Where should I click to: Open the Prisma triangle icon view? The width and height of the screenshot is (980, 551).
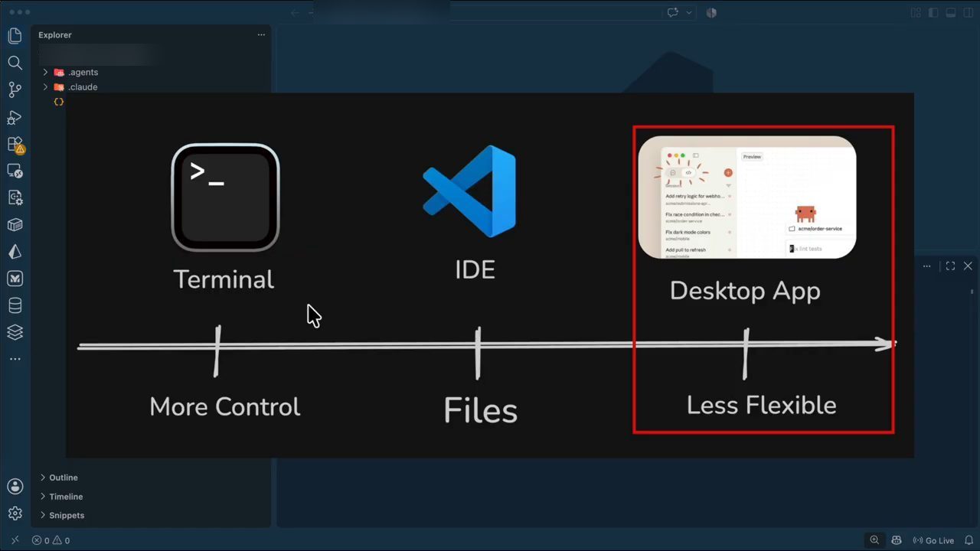tap(15, 252)
